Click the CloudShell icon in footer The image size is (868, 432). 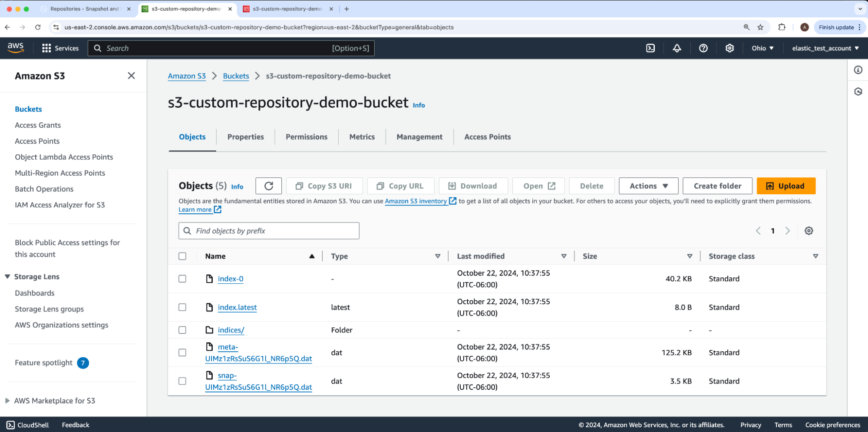click(x=10, y=425)
